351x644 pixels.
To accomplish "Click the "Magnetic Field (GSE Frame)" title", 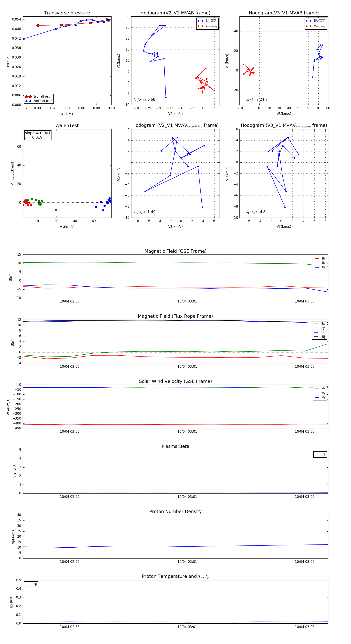I will (x=175, y=251).
